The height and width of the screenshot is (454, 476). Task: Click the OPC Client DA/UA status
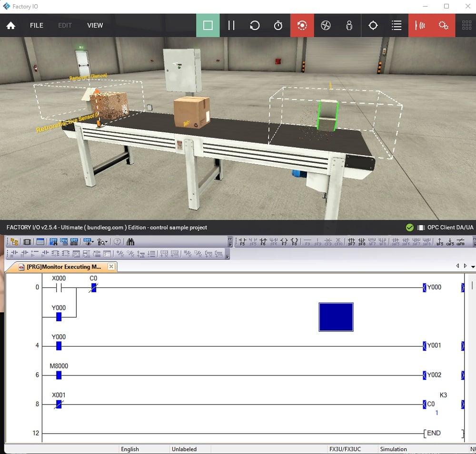(x=448, y=227)
